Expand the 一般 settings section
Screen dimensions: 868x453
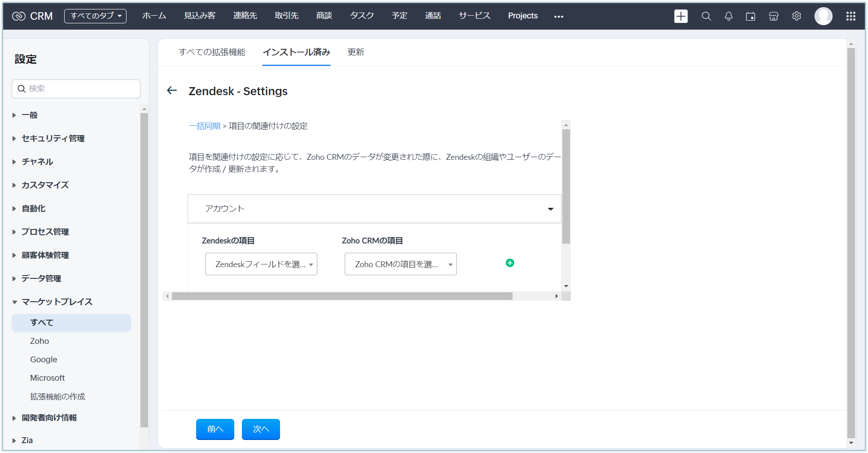click(x=30, y=115)
